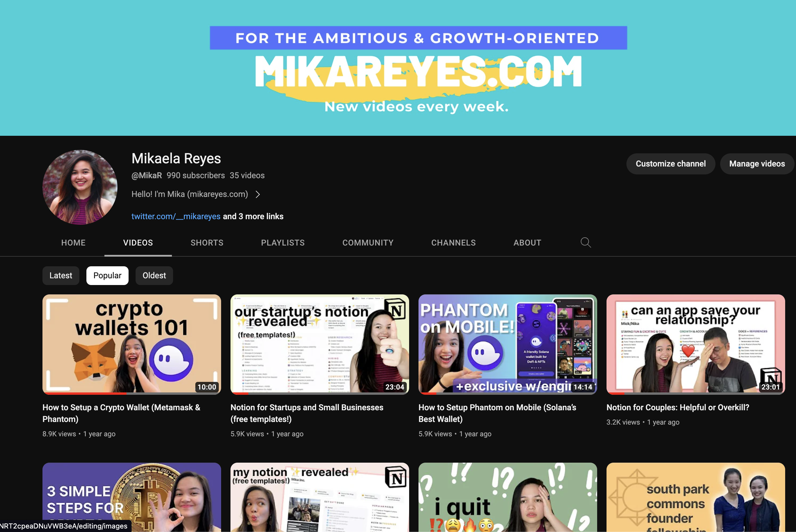The height and width of the screenshot is (532, 796).
Task: Click Mikaela Reyes profile avatar
Action: pyautogui.click(x=80, y=187)
